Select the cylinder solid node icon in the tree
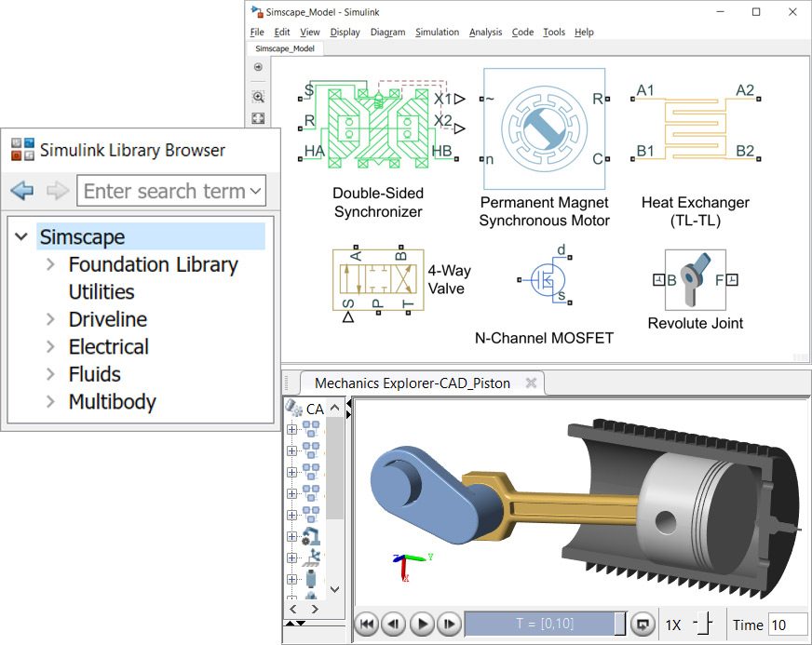812x645 pixels. pos(311,579)
